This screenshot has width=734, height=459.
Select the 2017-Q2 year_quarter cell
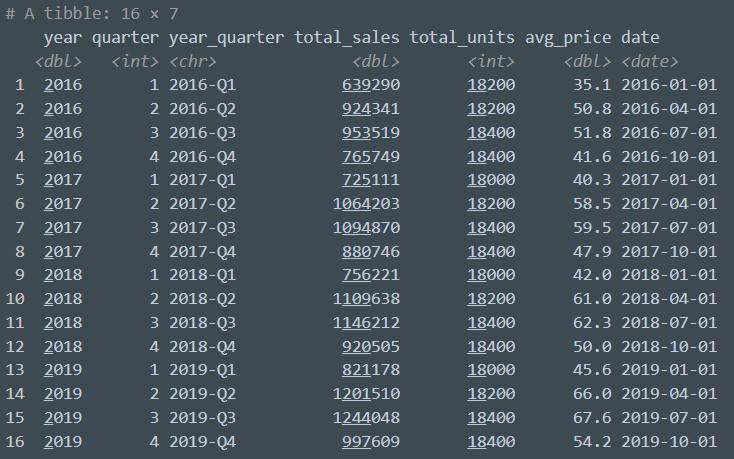click(202, 202)
